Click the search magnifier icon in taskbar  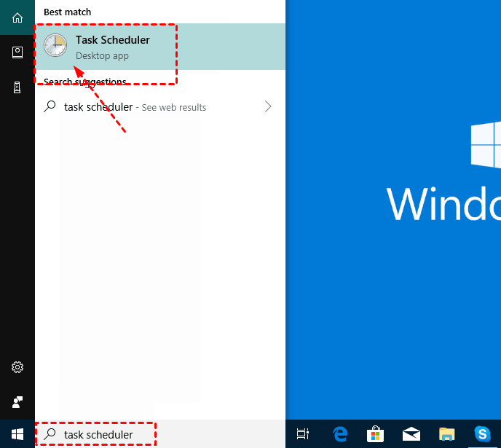pos(50,434)
